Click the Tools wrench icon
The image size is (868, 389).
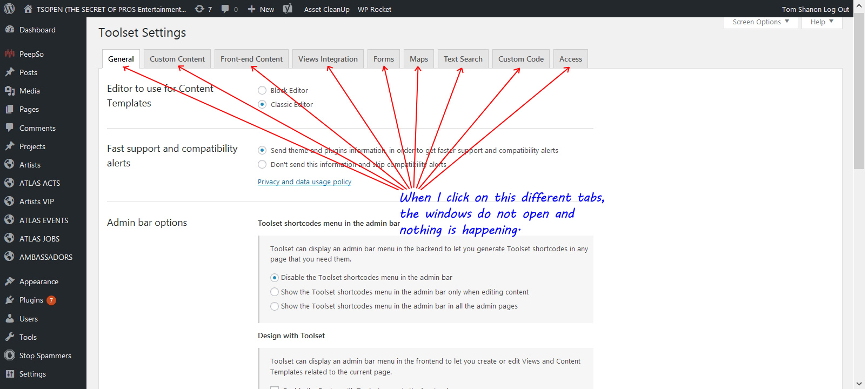tap(9, 337)
